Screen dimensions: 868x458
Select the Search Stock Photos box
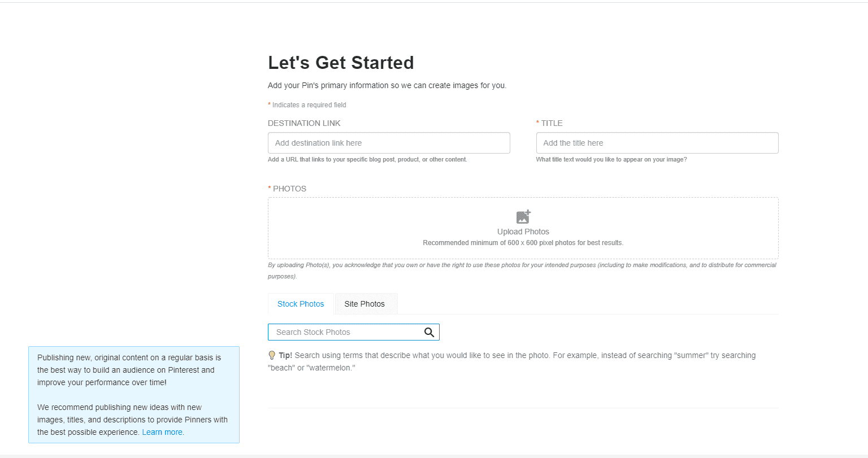(x=346, y=332)
